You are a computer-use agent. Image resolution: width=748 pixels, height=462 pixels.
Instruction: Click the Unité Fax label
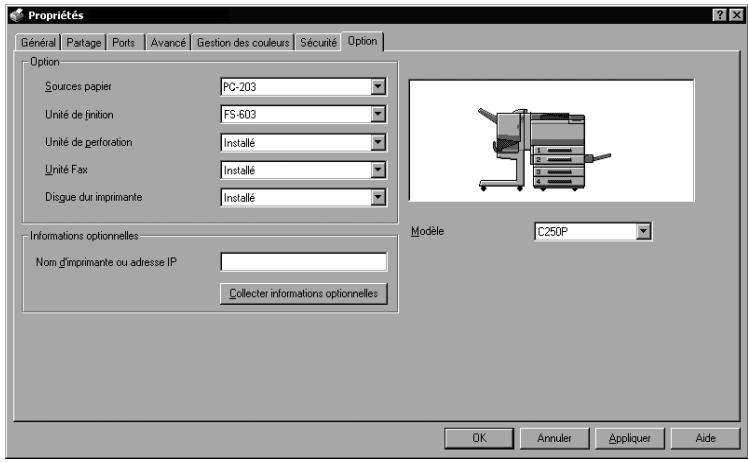pos(66,169)
